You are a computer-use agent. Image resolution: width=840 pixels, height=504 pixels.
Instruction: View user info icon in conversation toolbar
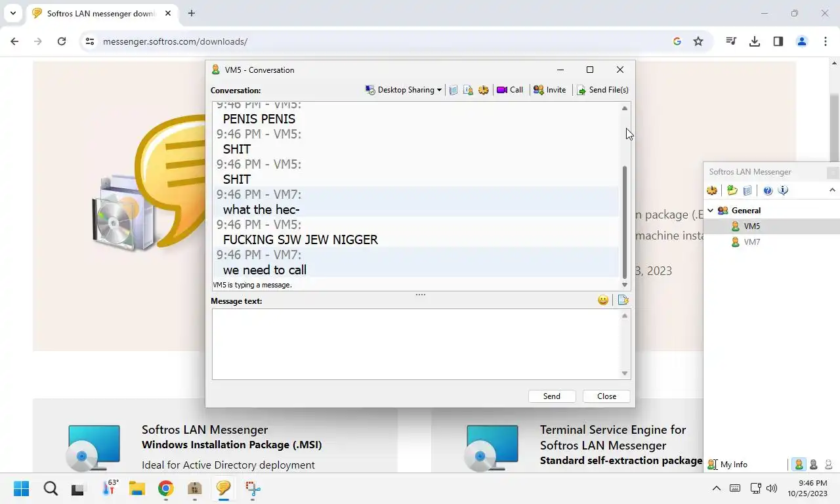coord(468,90)
